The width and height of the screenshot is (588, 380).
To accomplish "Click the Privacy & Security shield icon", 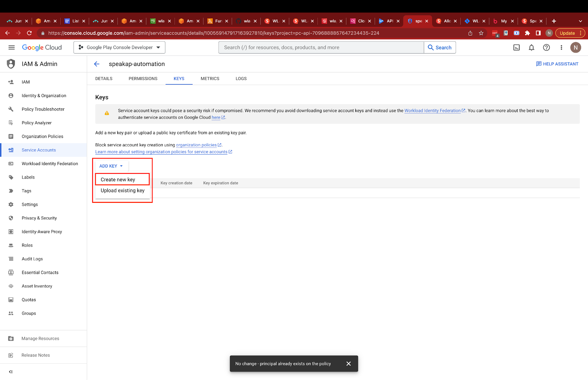I will [x=11, y=218].
